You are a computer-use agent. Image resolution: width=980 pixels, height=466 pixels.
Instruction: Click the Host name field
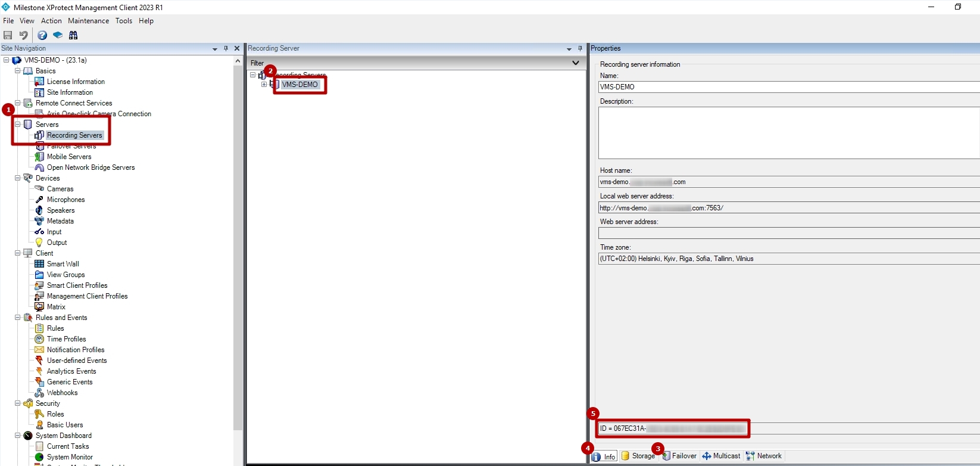point(789,182)
